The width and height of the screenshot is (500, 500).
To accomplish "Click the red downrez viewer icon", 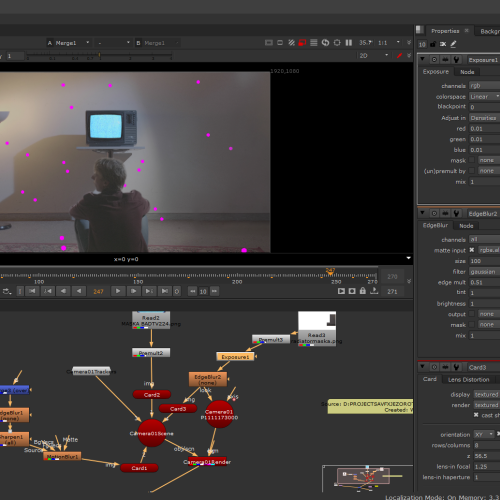I will pos(302,43).
